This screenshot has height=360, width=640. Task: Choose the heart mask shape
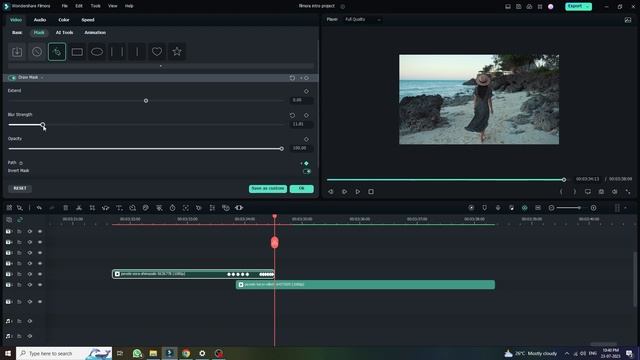157,52
